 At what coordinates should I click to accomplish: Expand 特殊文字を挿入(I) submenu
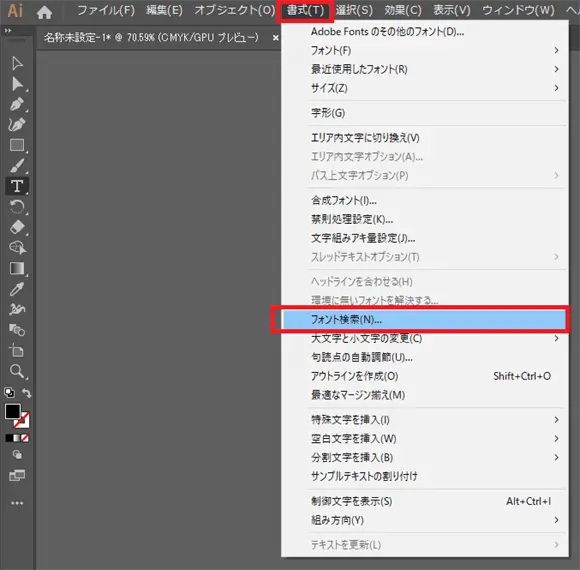(x=425, y=420)
